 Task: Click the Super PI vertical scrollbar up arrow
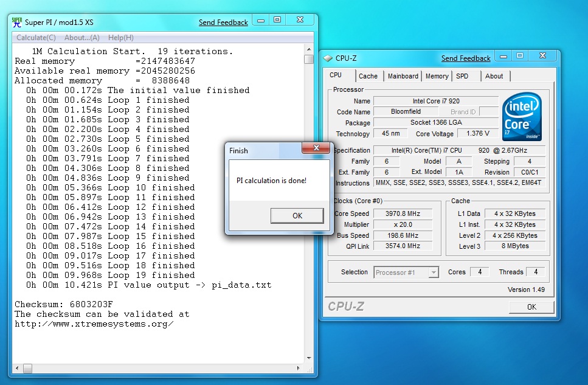[309, 49]
